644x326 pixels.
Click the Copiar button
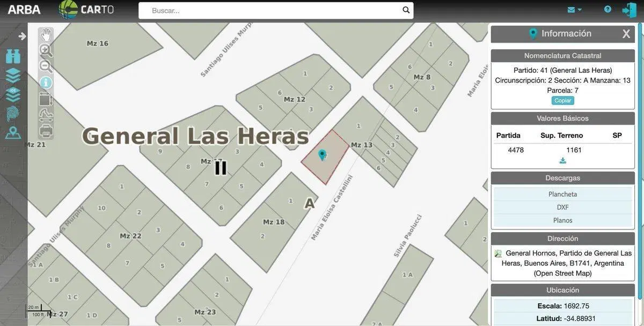coord(562,101)
